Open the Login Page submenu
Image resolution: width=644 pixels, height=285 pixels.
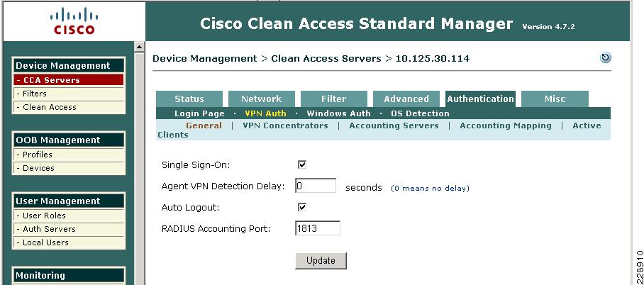[x=199, y=113]
